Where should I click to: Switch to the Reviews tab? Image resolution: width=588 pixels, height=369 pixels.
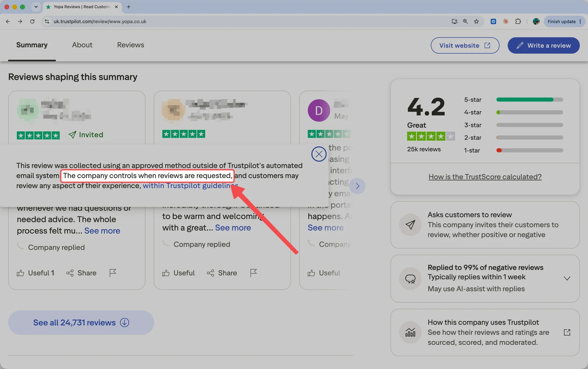click(130, 45)
